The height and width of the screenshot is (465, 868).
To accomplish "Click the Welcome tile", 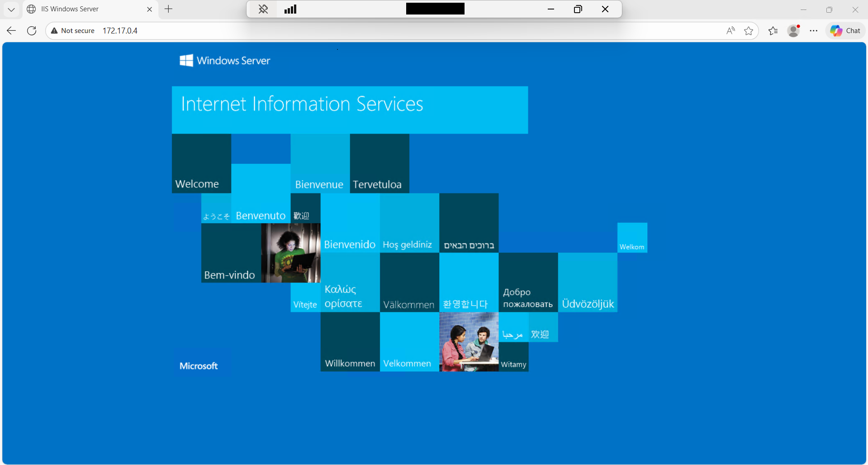I will click(x=201, y=163).
